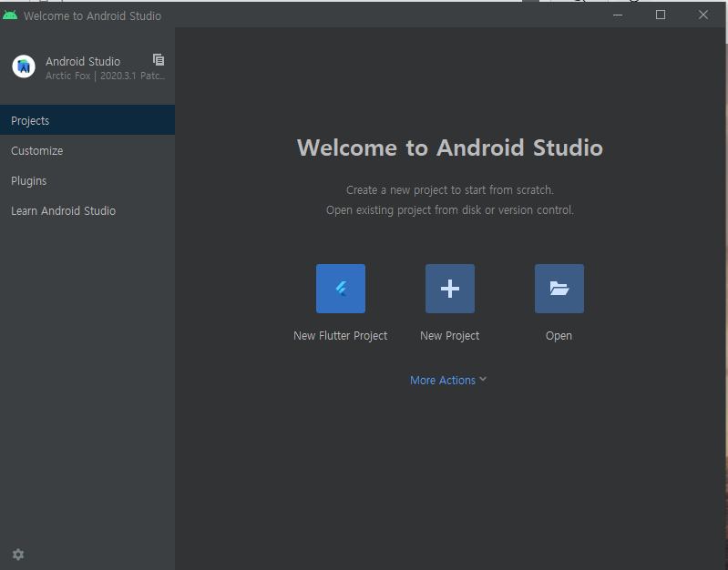Click the New Flutter Project icon button
The image size is (728, 570).
[341, 289]
